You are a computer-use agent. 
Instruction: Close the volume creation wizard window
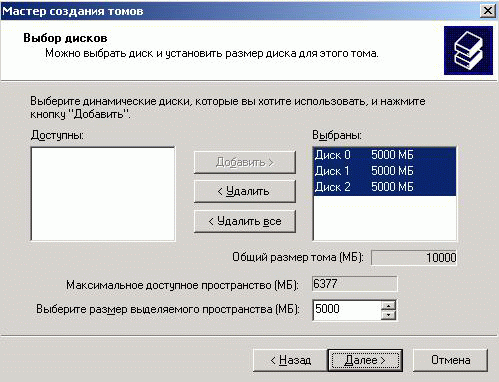[x=487, y=11]
